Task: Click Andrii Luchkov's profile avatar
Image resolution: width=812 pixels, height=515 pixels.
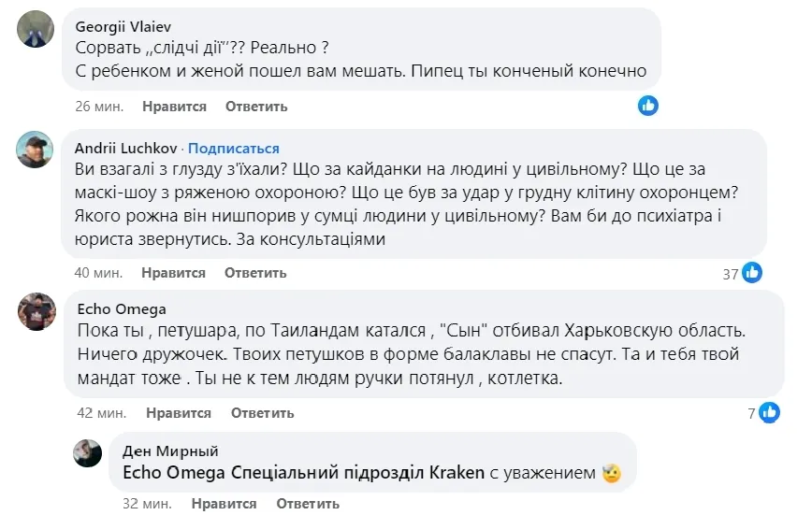Action: (x=36, y=149)
